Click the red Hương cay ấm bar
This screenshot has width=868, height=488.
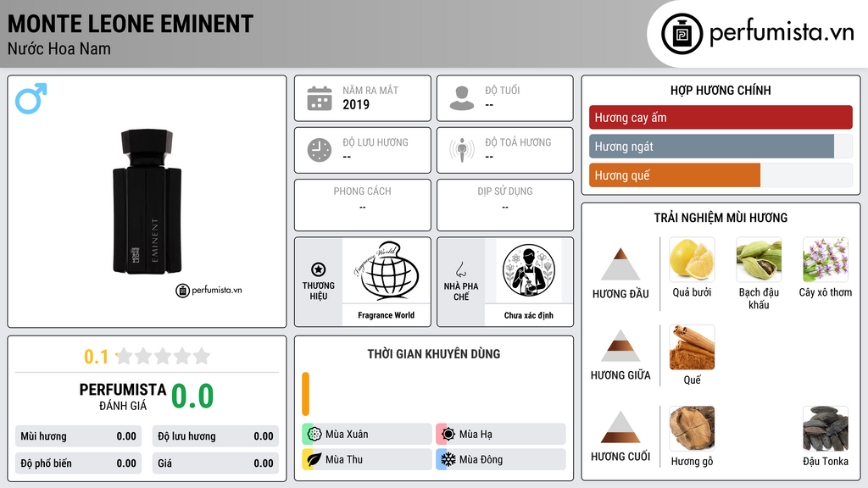pyautogui.click(x=721, y=117)
